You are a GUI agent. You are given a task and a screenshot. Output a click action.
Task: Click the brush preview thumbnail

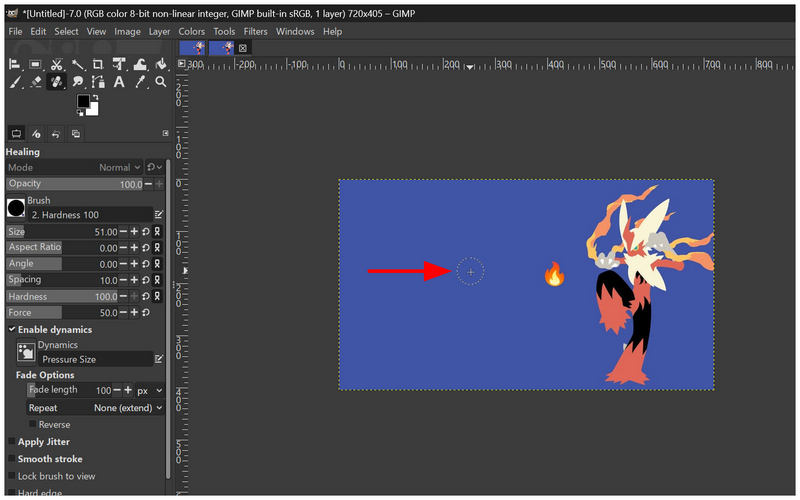pyautogui.click(x=16, y=208)
